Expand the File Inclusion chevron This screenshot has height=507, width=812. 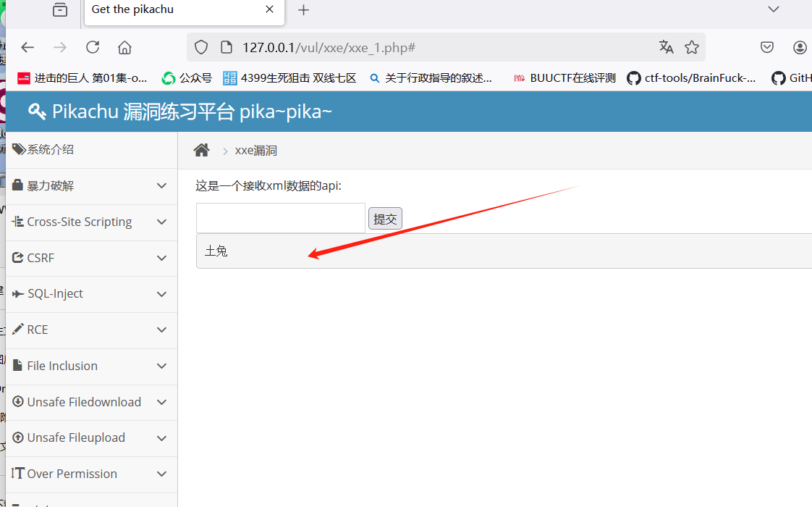(x=161, y=366)
